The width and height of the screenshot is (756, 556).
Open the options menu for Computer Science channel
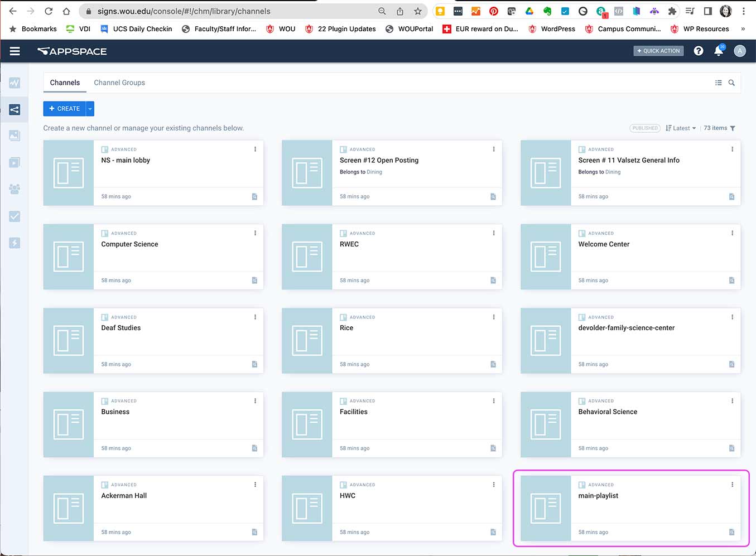255,233
